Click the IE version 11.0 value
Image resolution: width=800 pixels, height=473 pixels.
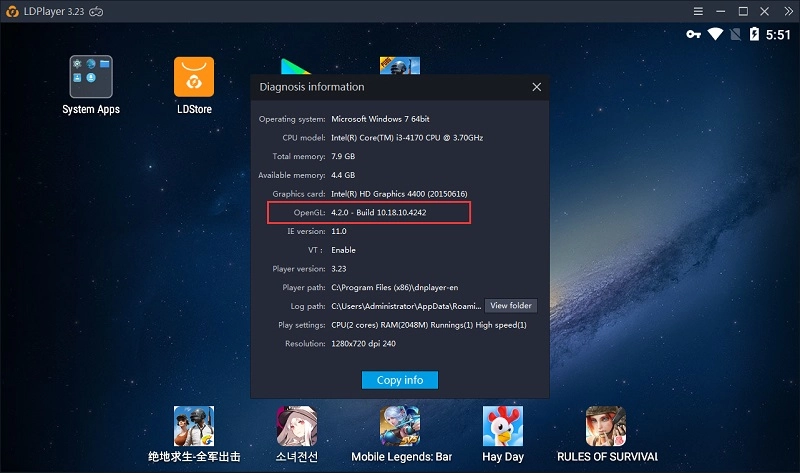pyautogui.click(x=339, y=232)
